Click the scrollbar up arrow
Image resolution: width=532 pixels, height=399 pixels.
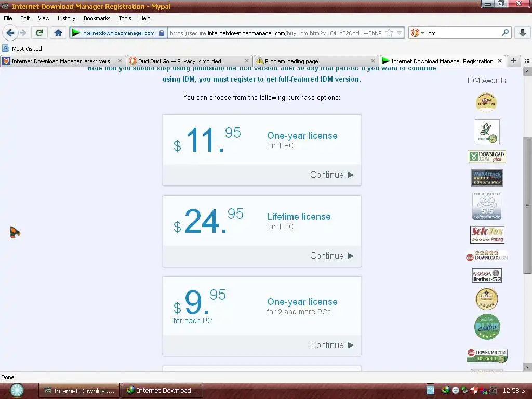click(x=527, y=71)
